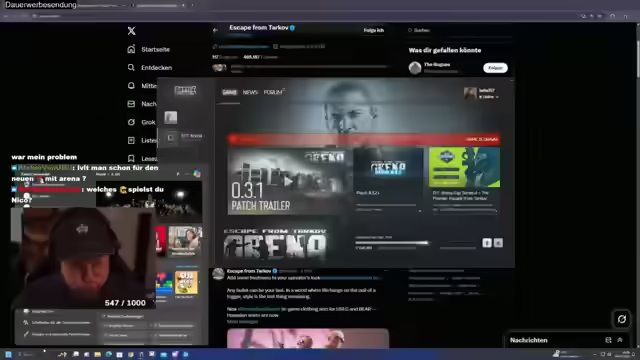Switch to FORUM tab in launcher
Image resolution: width=640 pixels, height=360 pixels.
coord(273,92)
